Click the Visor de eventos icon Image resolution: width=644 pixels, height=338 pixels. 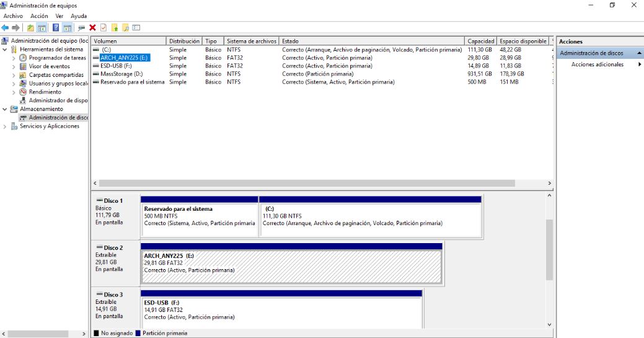(x=23, y=66)
